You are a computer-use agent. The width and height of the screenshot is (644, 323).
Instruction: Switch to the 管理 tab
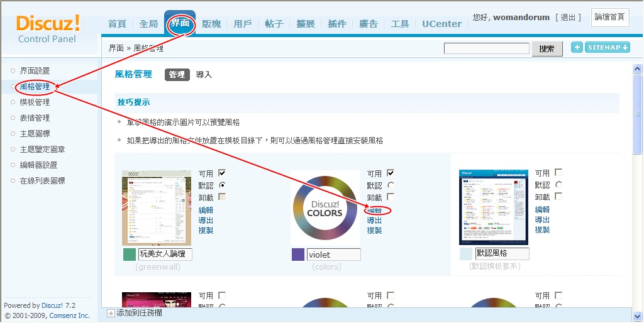point(177,75)
